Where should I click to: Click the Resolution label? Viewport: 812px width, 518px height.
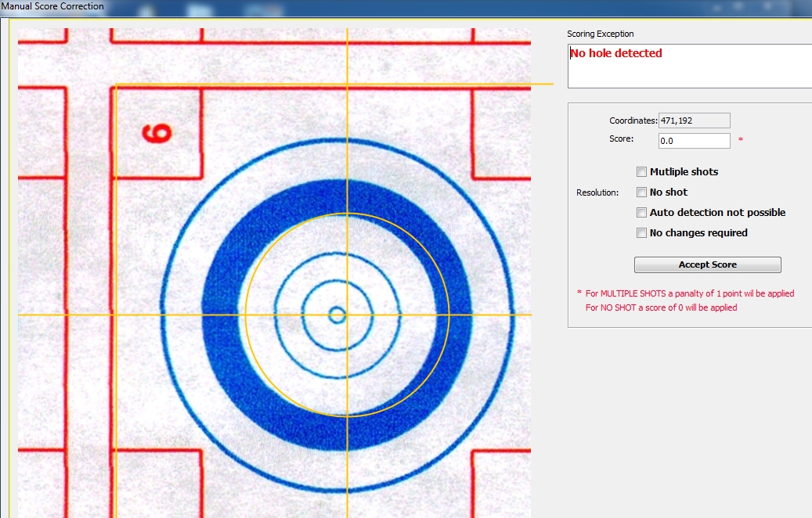(597, 192)
